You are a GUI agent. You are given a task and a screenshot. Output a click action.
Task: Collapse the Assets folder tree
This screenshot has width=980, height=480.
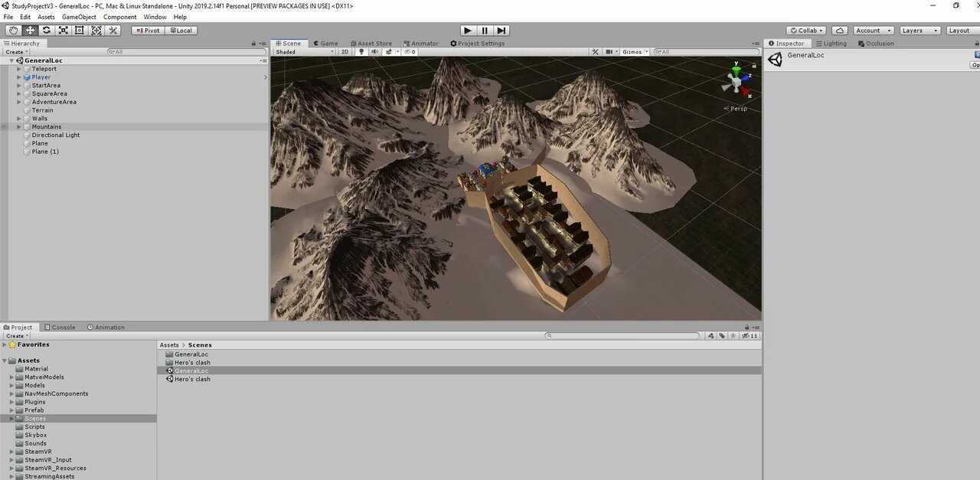[x=5, y=361]
